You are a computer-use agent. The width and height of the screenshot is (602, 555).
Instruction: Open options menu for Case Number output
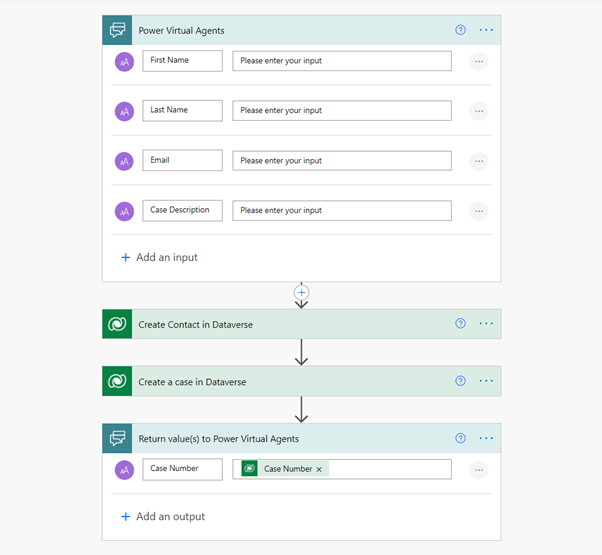pyautogui.click(x=479, y=470)
